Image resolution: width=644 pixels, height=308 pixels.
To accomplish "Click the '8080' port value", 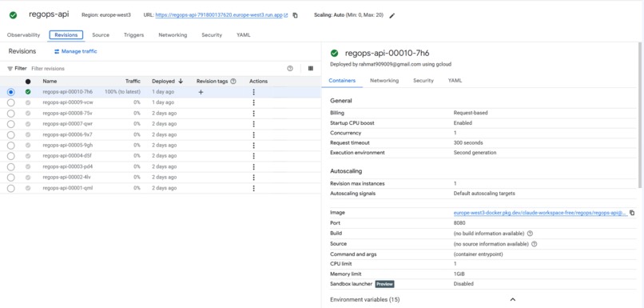I will point(459,223).
